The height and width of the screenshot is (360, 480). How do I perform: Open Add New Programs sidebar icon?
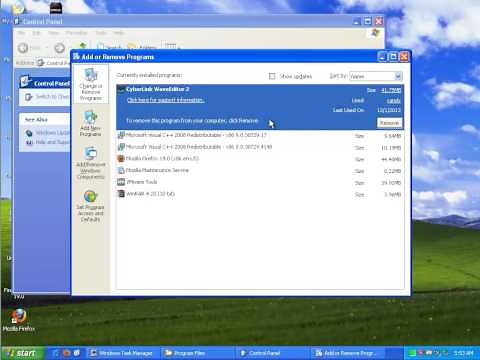[90, 123]
